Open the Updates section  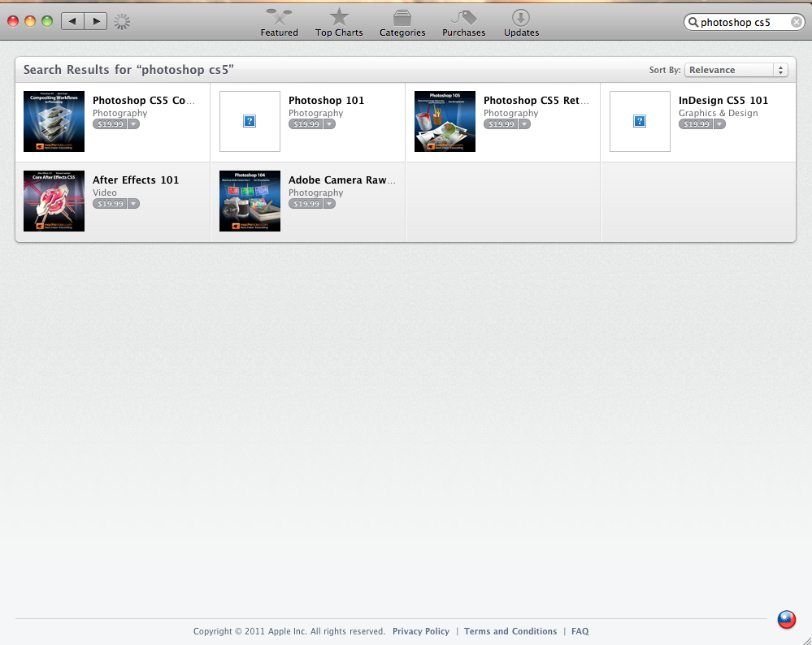pyautogui.click(x=522, y=24)
